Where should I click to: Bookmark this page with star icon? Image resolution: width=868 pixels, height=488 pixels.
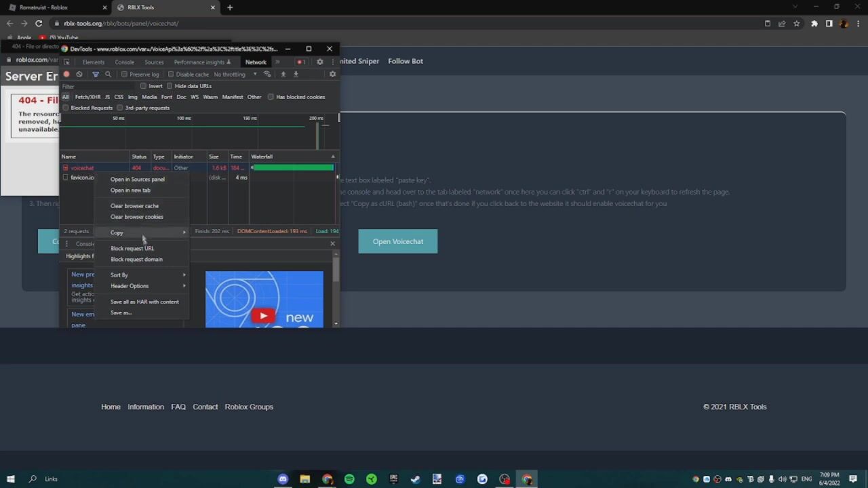pos(797,23)
